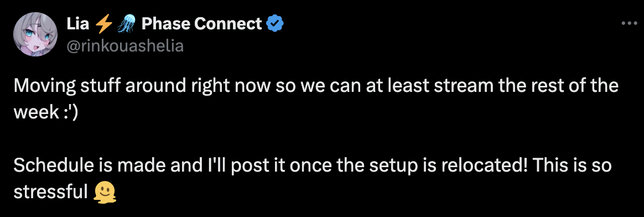644x217 pixels.
Task: Click the melting face emoji
Action: [105, 192]
